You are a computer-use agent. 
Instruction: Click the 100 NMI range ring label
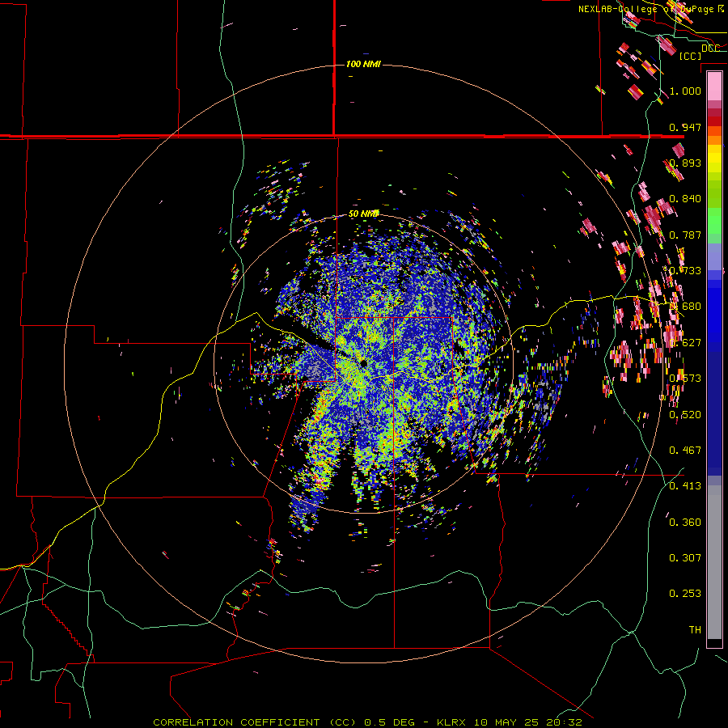[x=363, y=64]
